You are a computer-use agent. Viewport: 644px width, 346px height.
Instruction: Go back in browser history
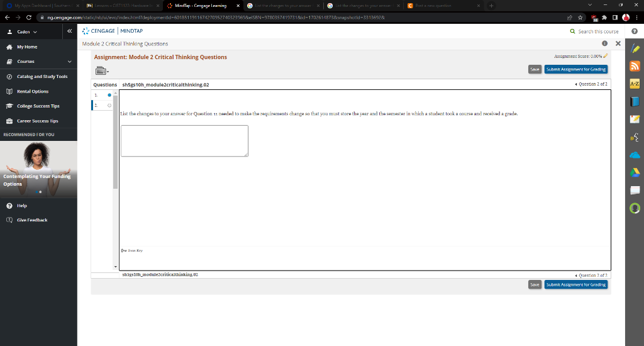point(8,17)
